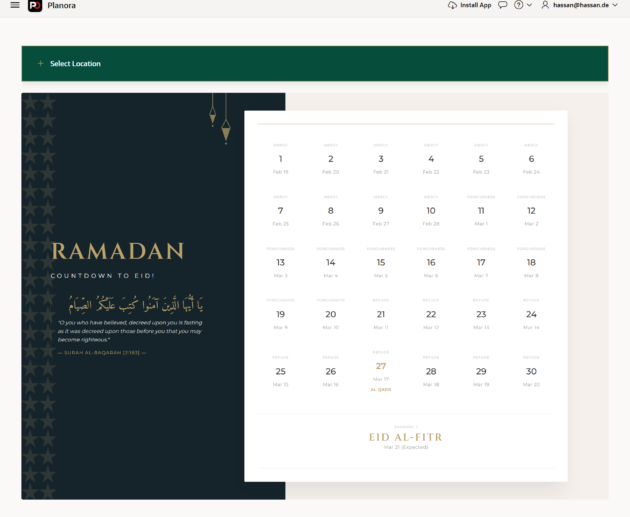Select Ramadan day 28, Mar 18

click(431, 372)
